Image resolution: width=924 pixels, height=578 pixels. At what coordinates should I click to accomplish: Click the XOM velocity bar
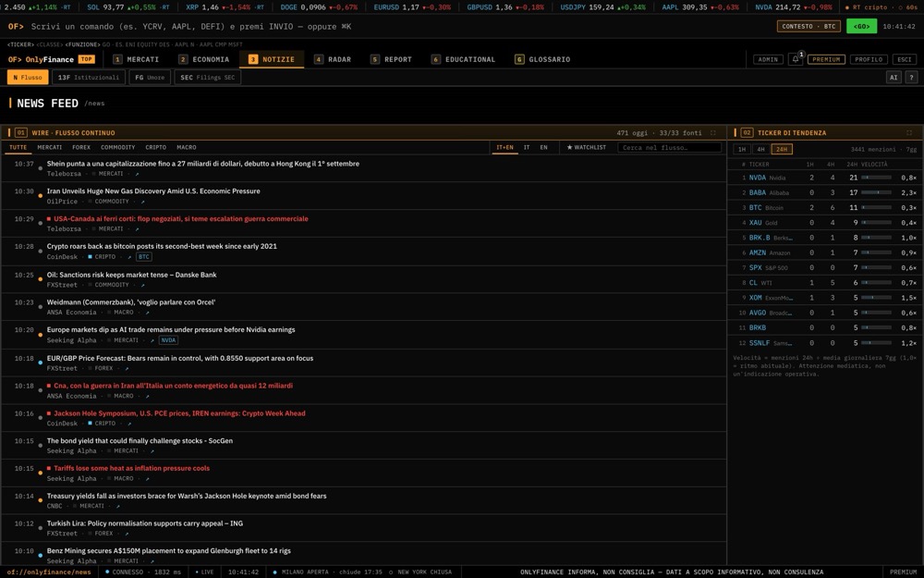tap(876, 298)
